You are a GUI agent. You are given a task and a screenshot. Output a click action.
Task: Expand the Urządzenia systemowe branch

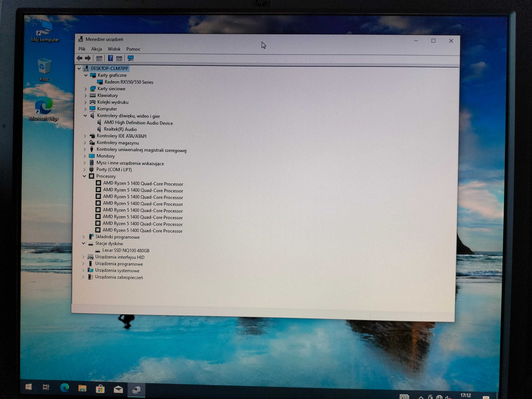83,270
